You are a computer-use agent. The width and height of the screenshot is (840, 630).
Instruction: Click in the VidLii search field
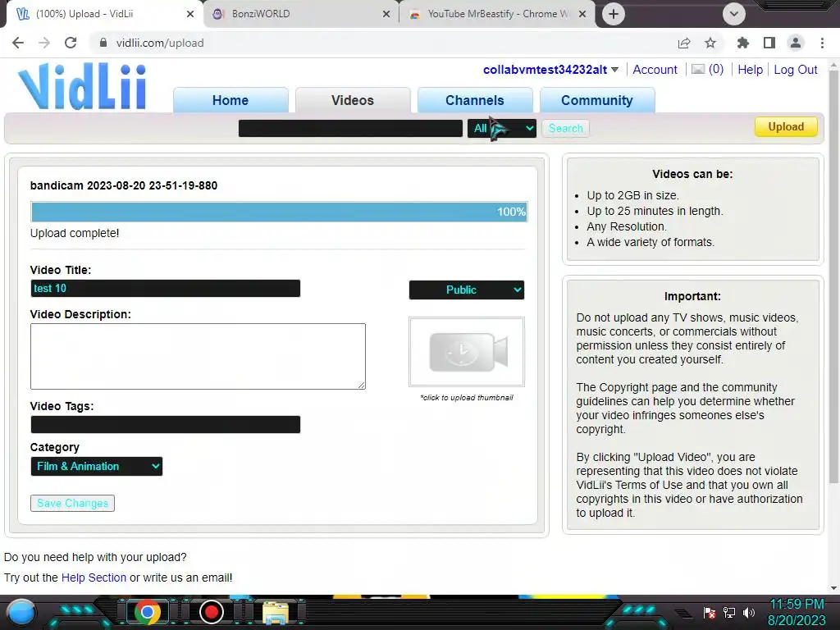click(x=350, y=128)
